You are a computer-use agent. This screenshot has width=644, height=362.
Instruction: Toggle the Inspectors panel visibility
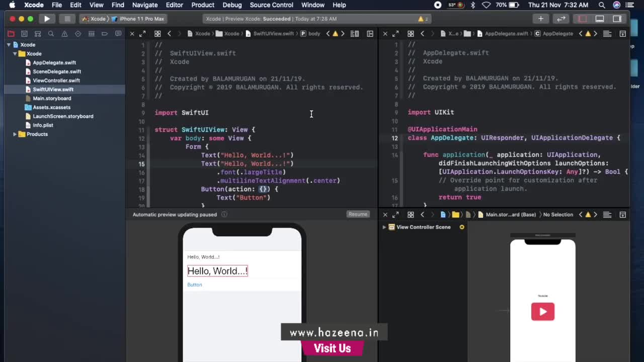coord(617,19)
